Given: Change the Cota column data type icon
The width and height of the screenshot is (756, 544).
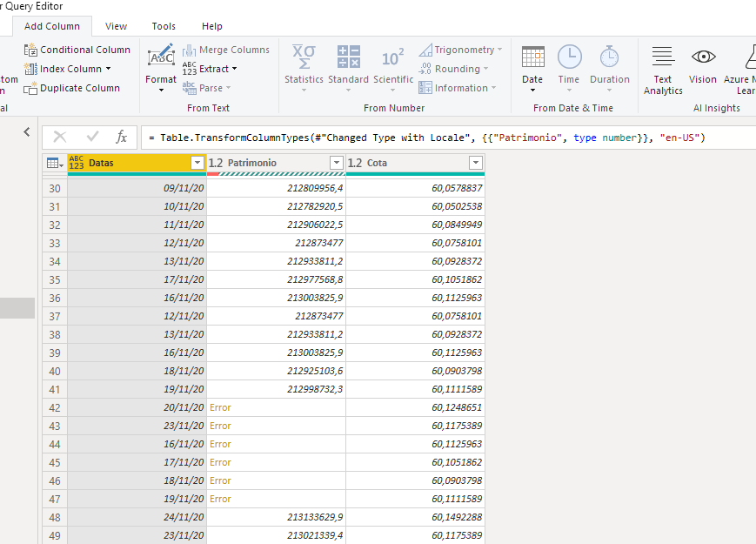Looking at the screenshot, I should point(355,163).
